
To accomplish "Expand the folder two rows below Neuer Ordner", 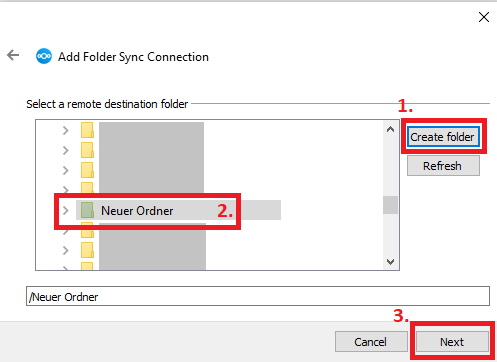I will click(66, 250).
